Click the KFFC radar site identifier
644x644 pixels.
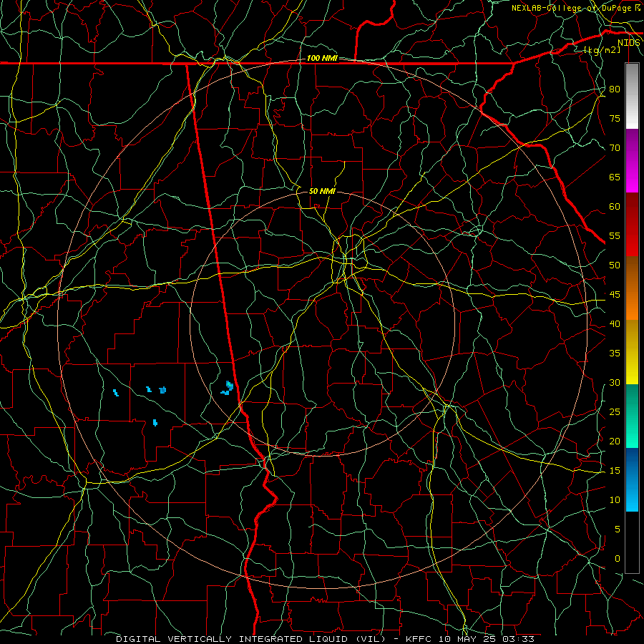[419, 639]
